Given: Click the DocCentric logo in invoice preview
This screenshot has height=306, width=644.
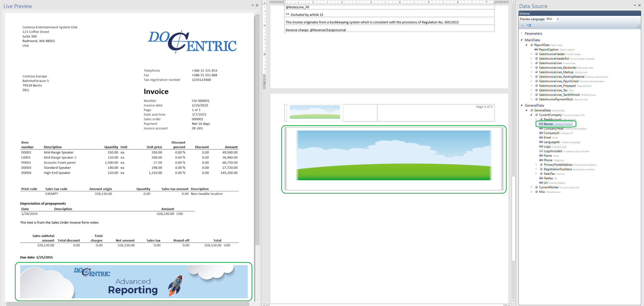Looking at the screenshot, I should click(192, 41).
